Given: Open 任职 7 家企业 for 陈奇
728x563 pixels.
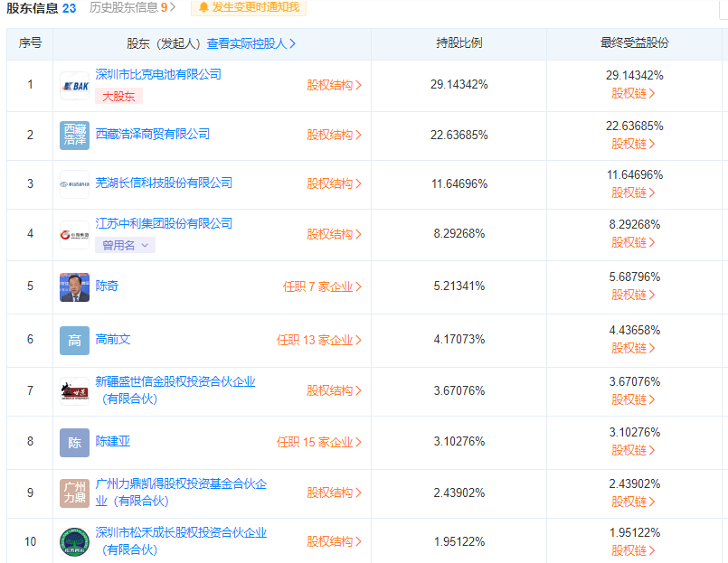Looking at the screenshot, I should tap(322, 286).
